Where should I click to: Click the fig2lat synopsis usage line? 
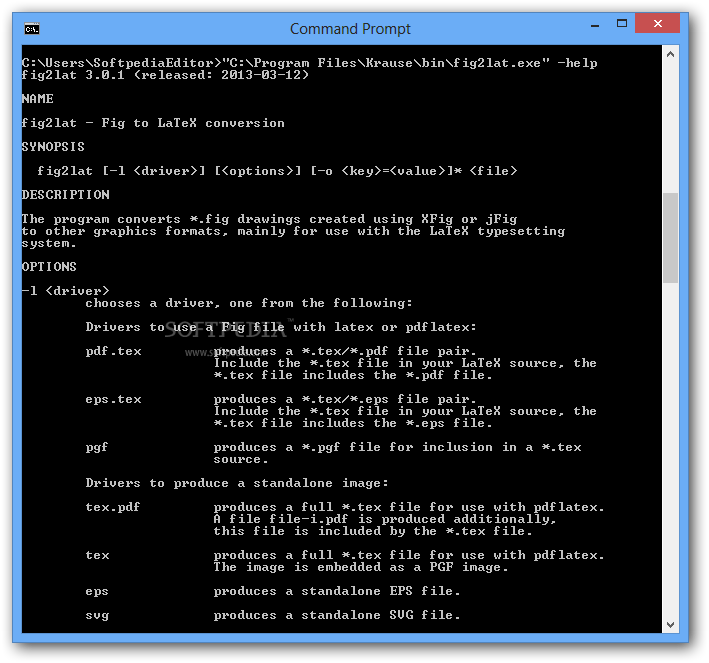click(x=277, y=170)
